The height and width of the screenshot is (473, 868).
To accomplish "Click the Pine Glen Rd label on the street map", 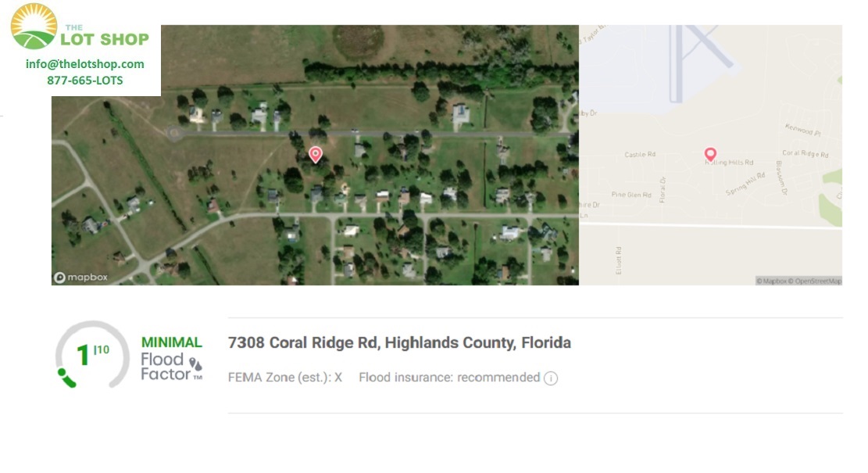I will (631, 195).
